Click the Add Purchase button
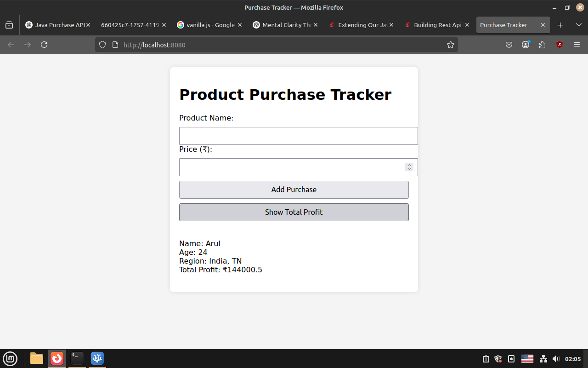Image resolution: width=588 pixels, height=368 pixels. [x=294, y=190]
